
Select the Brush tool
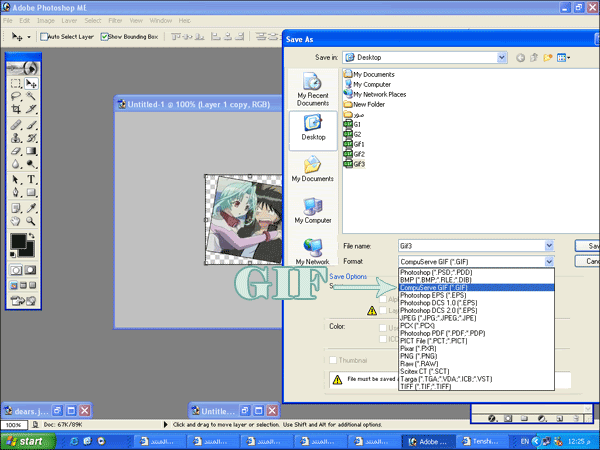click(31, 125)
